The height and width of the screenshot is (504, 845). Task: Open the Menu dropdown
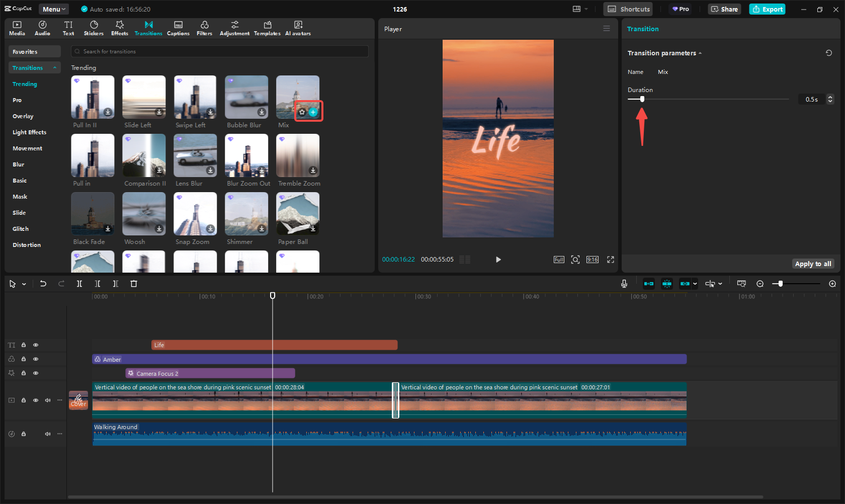[x=53, y=9]
